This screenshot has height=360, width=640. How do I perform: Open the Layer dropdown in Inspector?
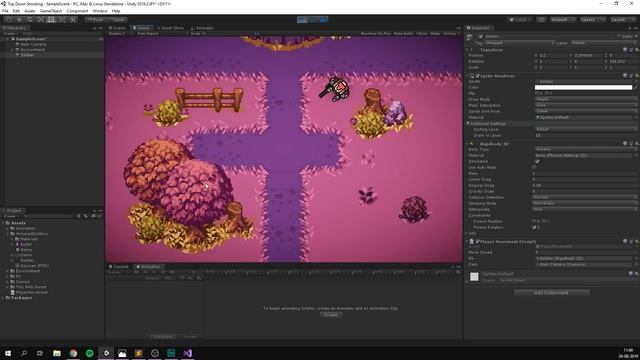tap(603, 43)
